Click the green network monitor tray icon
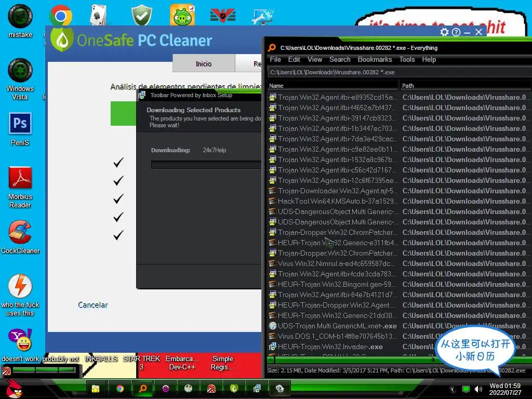The image size is (532, 399). pos(466,389)
